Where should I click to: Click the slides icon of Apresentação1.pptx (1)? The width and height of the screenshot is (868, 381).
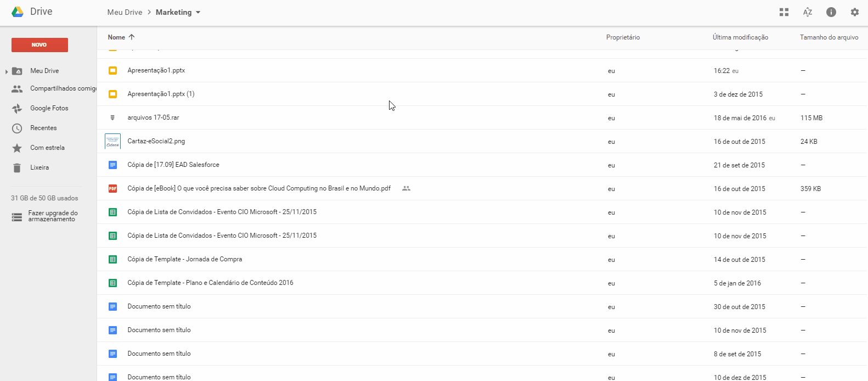tap(112, 94)
